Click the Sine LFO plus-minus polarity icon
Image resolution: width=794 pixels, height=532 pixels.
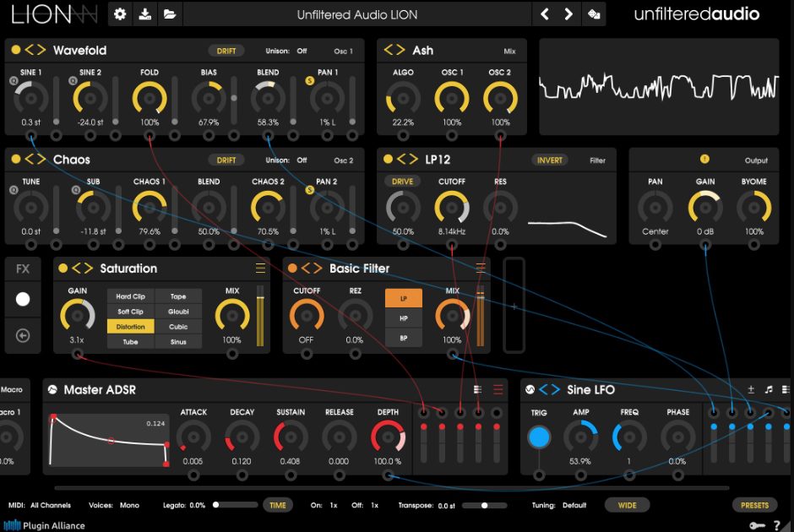click(751, 389)
